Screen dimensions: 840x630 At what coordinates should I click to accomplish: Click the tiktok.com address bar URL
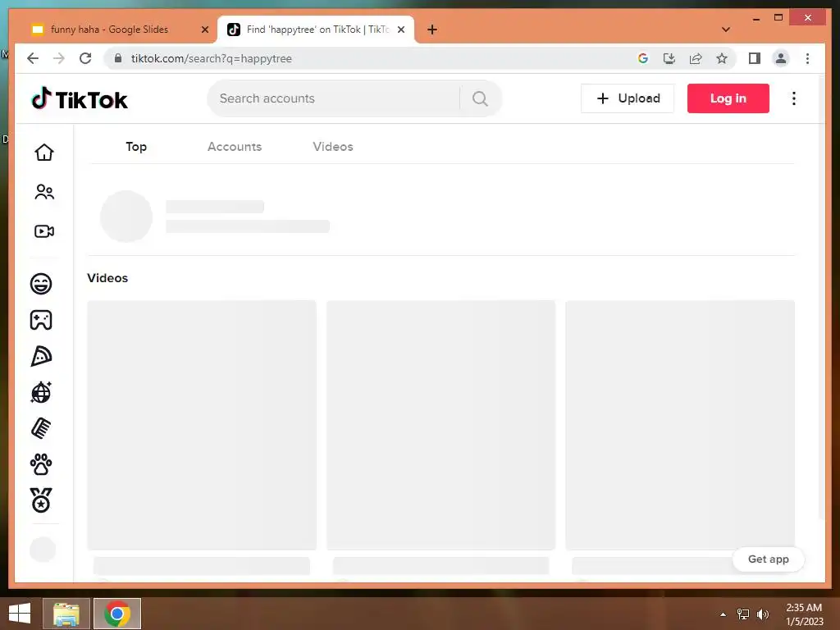tap(211, 58)
